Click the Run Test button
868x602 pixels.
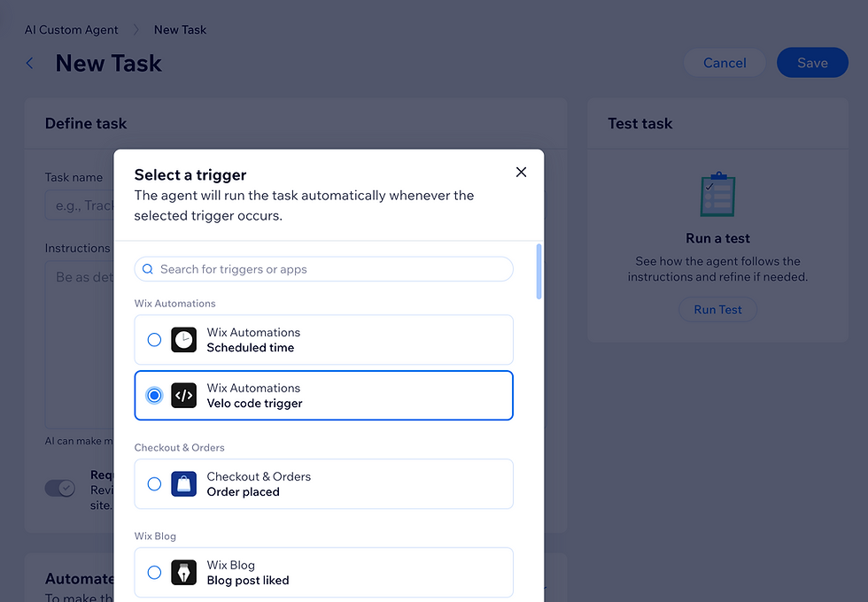(x=717, y=310)
